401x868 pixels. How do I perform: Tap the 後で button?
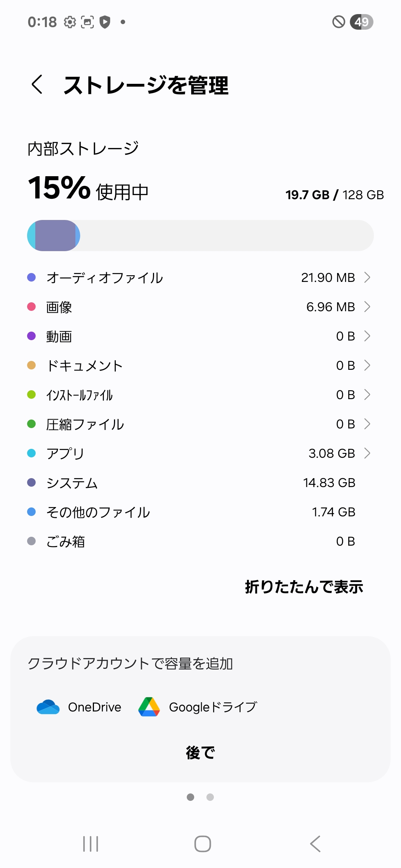pos(200,753)
